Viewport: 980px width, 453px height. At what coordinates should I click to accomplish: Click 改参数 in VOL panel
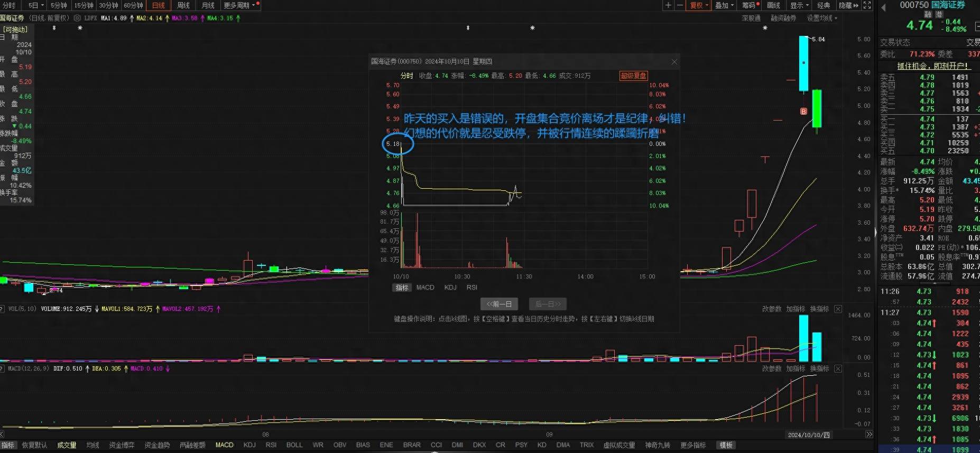[772, 309]
